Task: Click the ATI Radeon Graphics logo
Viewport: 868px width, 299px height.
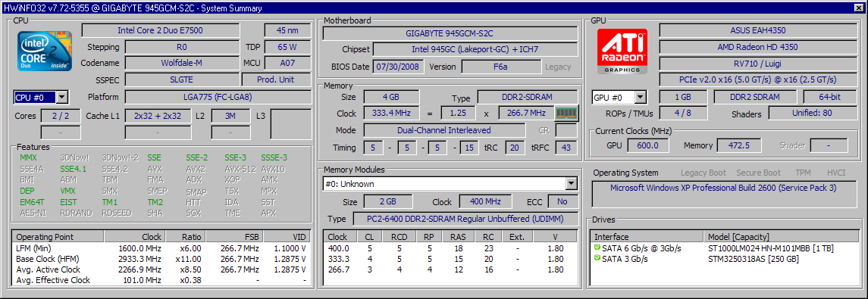Action: pyautogui.click(x=622, y=51)
